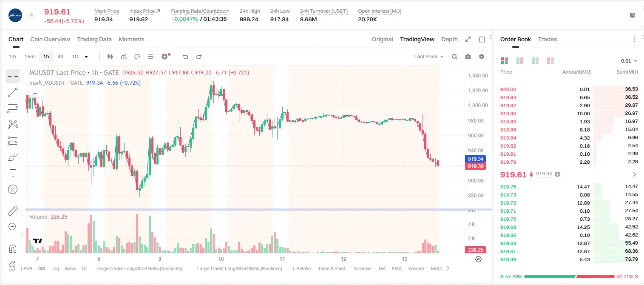This screenshot has height=285, width=644.
Task: Switch to the Trades tab
Action: pyautogui.click(x=548, y=39)
